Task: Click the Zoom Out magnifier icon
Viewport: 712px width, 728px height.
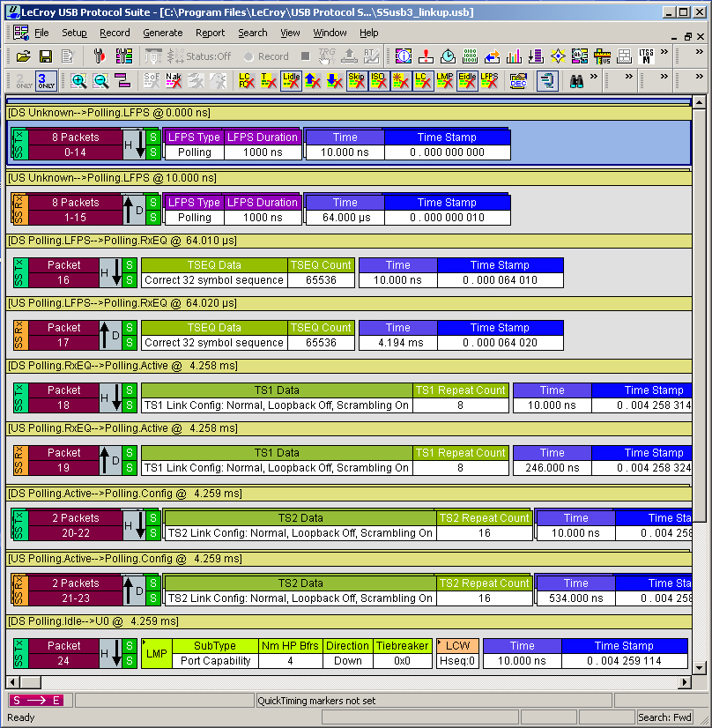Action: click(x=101, y=81)
